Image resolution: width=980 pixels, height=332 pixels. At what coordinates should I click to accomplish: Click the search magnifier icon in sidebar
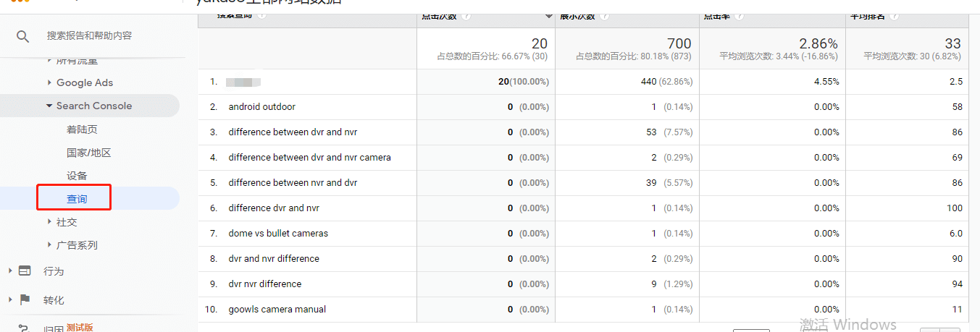pyautogui.click(x=23, y=35)
